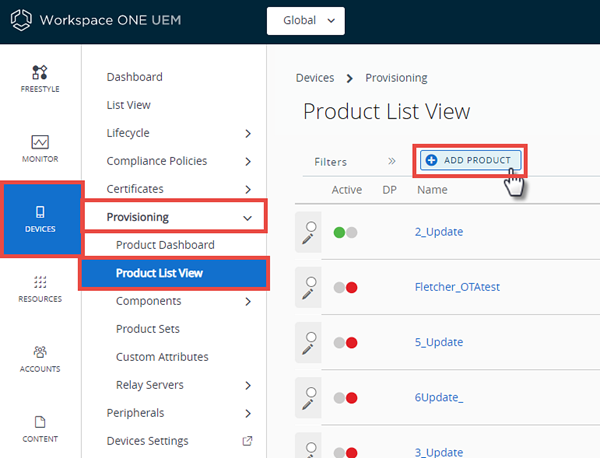The width and height of the screenshot is (600, 458).
Task: Click the Workspace ONE UEM logo icon
Action: click(x=21, y=20)
